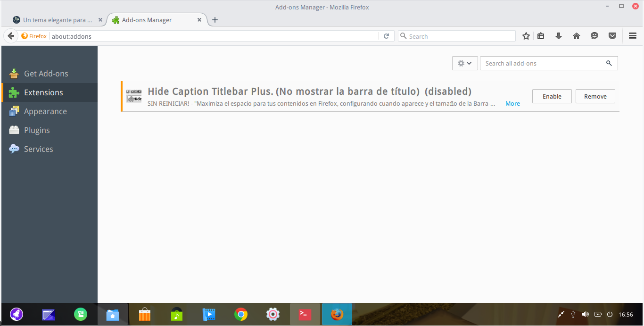Select the Add-ons Manager tab
Image resolution: width=644 pixels, height=326 pixels.
pos(157,20)
